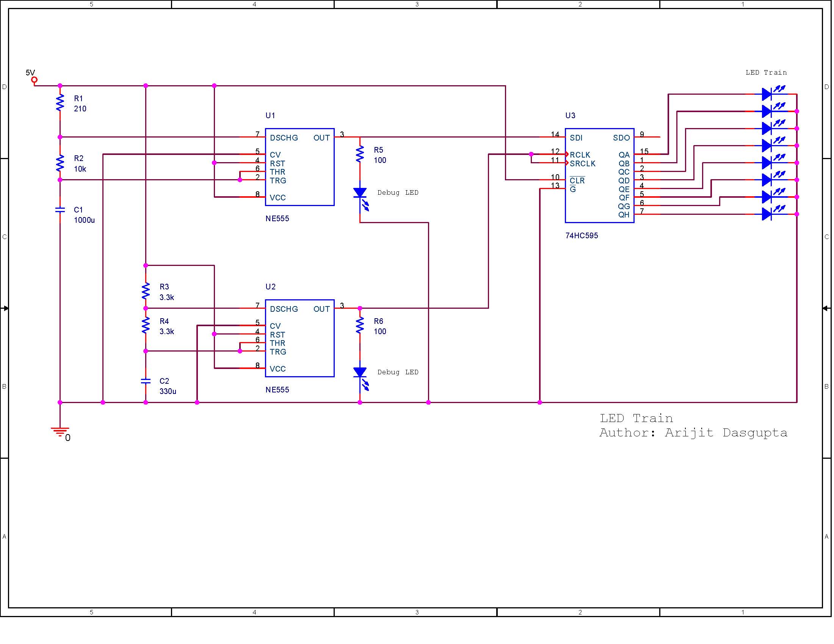Select the R5 resistor symbol
834x644 pixels.
(x=361, y=155)
